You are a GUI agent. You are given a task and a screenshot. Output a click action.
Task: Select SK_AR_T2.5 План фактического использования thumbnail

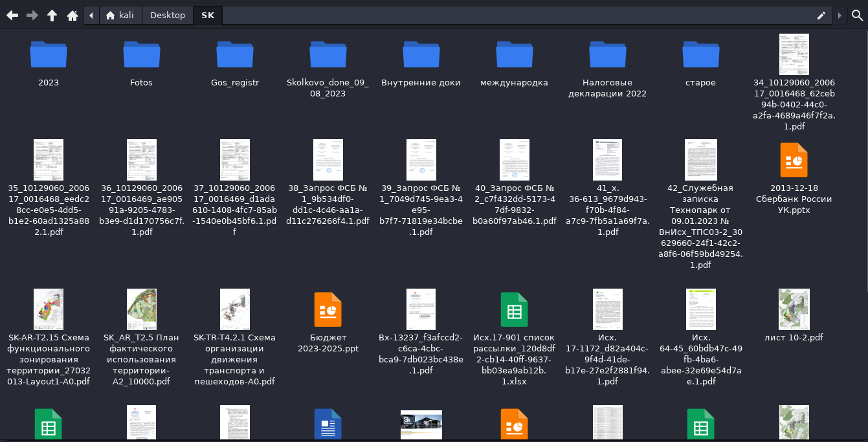tap(142, 309)
